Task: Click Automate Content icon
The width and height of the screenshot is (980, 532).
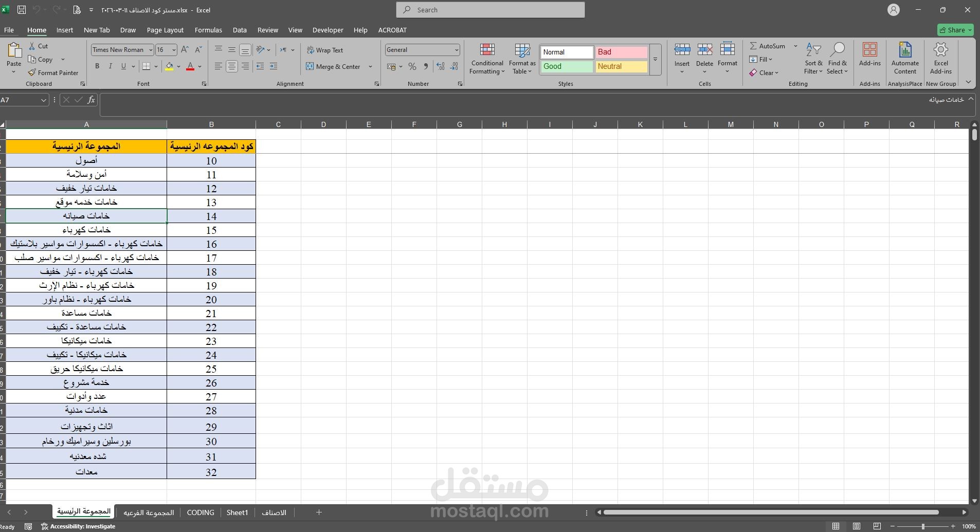Action: click(905, 50)
